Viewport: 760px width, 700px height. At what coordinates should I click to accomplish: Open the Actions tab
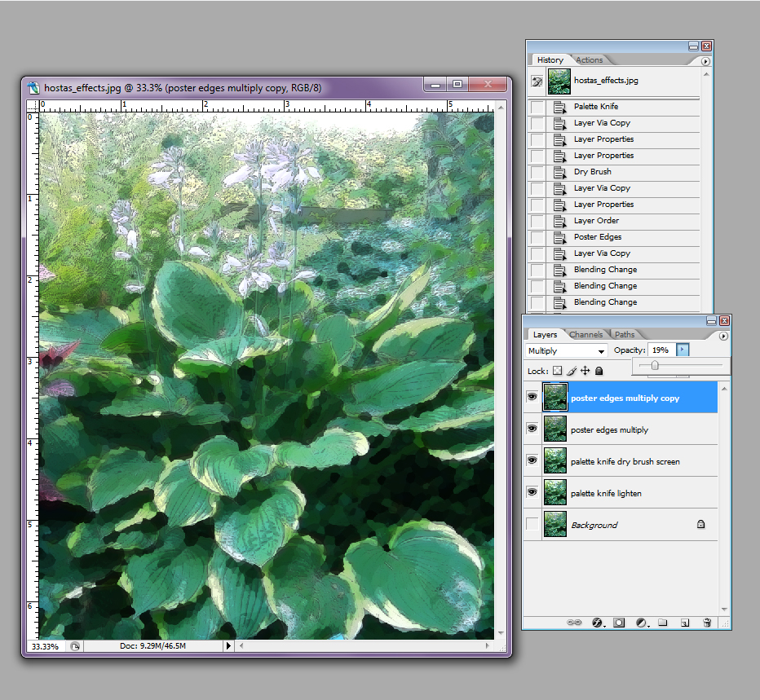tap(591, 59)
